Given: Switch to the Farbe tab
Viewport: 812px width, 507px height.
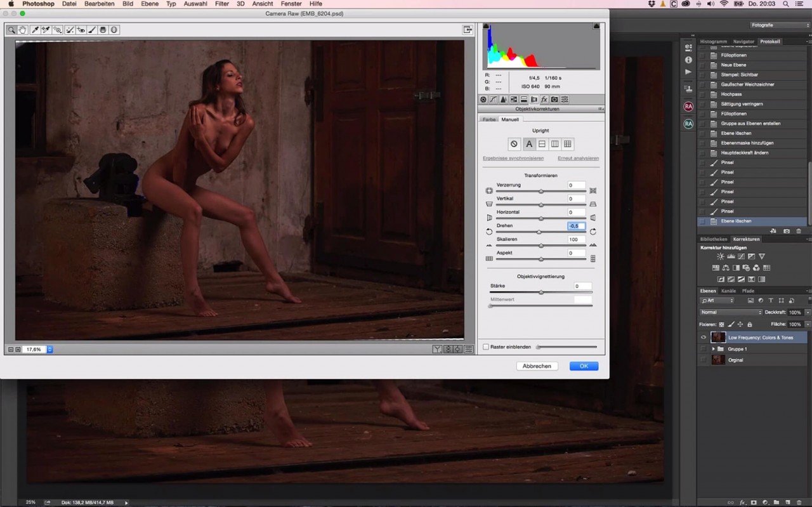Looking at the screenshot, I should click(488, 119).
